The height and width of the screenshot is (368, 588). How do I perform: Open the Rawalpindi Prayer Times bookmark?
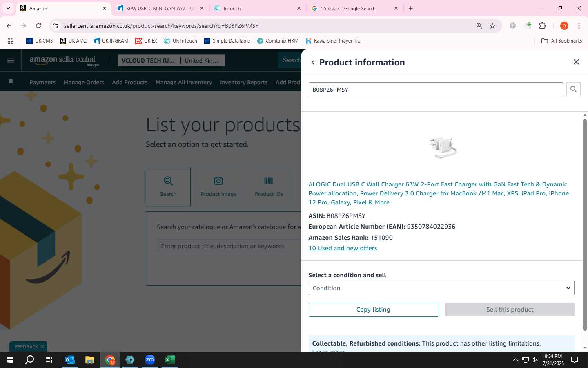333,41
